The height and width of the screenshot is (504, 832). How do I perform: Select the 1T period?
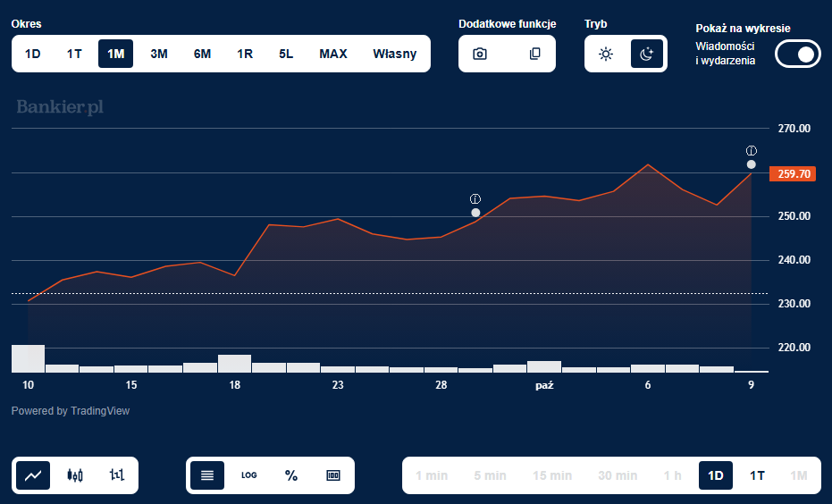(x=74, y=54)
